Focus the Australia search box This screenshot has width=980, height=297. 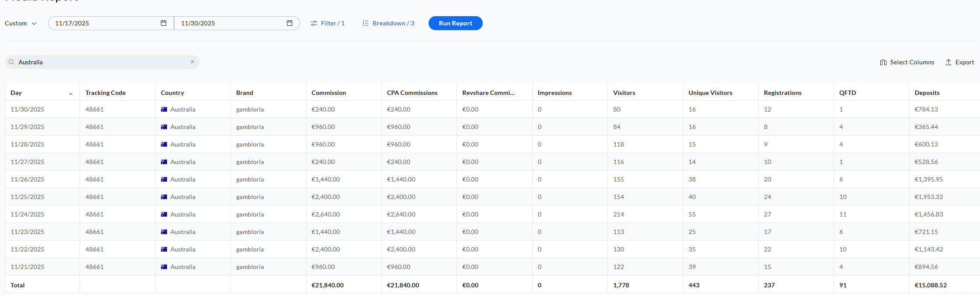101,62
